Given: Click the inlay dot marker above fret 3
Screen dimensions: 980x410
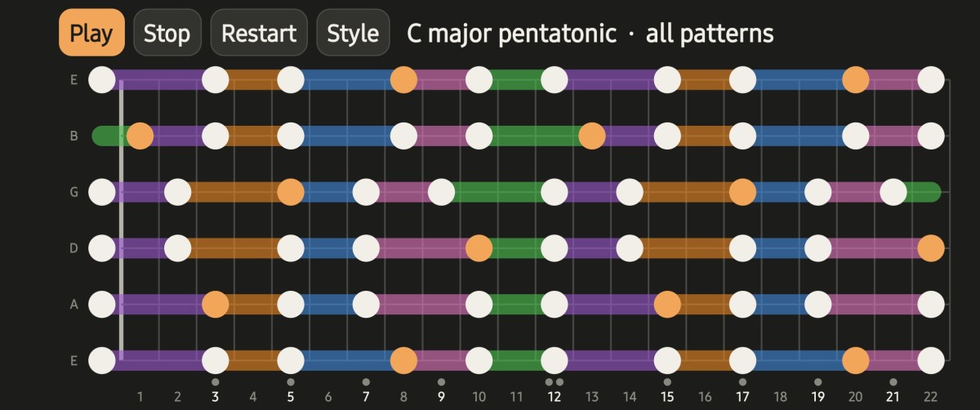Looking at the screenshot, I should click(215, 381).
